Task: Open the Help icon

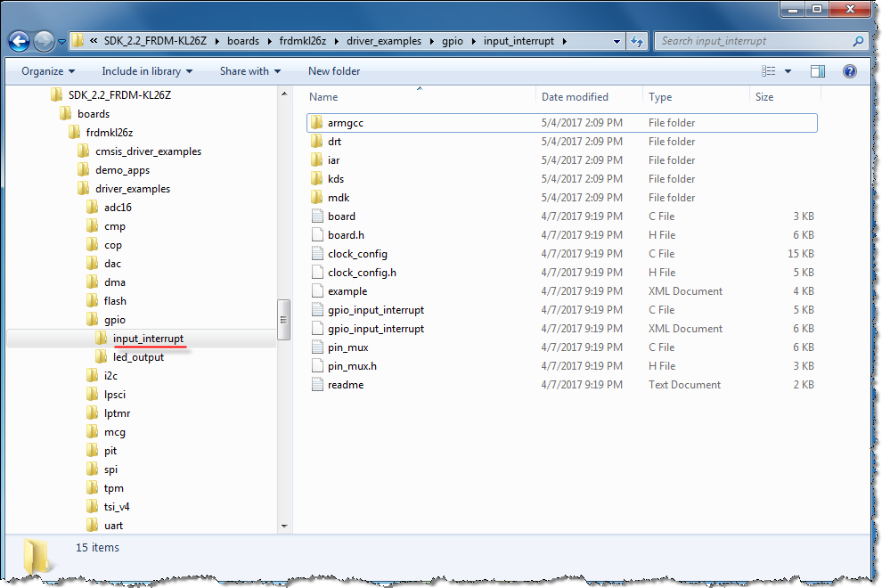Action: (849, 71)
